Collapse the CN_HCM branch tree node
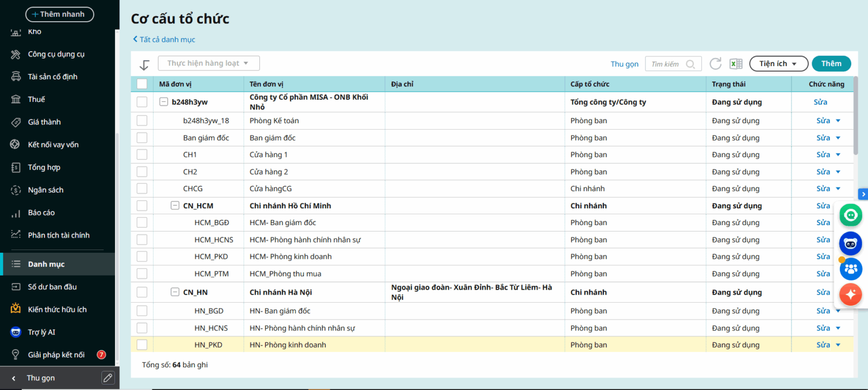 175,206
